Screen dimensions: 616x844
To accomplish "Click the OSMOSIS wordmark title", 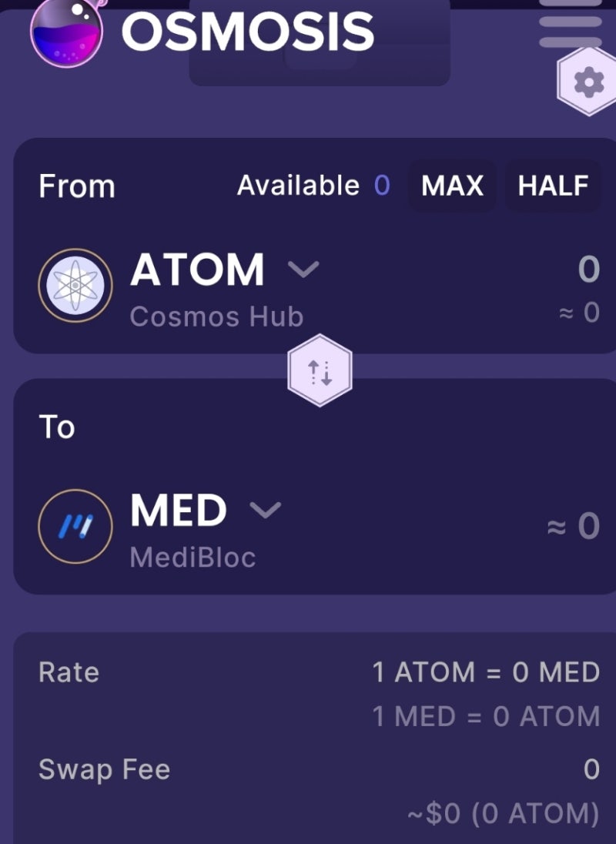I will click(248, 32).
